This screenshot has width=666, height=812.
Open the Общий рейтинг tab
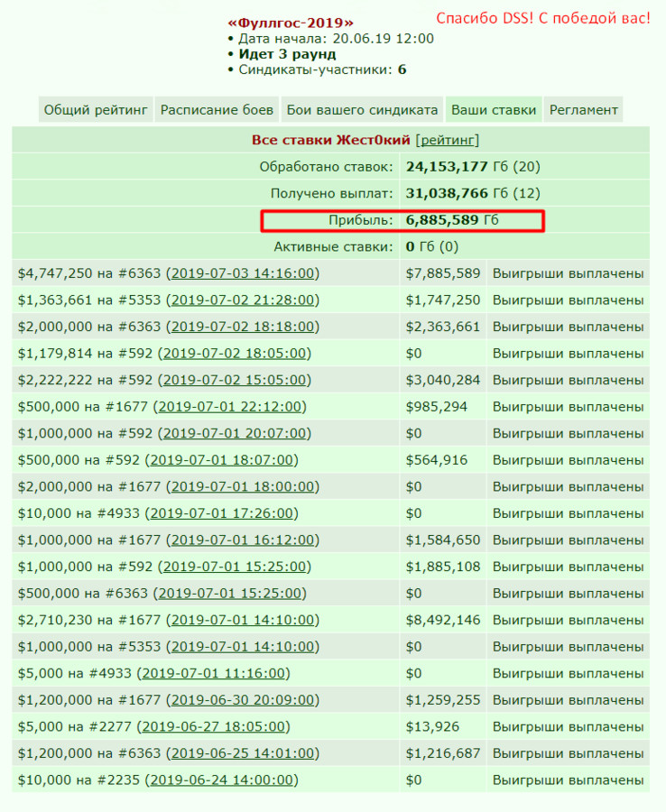[x=96, y=110]
